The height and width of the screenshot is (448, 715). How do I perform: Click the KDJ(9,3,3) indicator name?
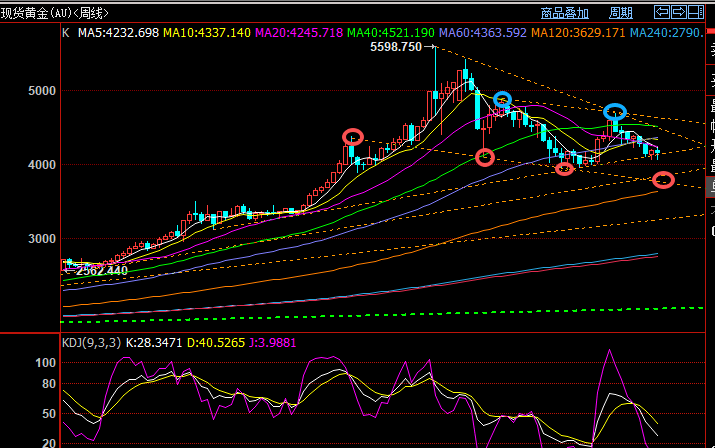92,343
